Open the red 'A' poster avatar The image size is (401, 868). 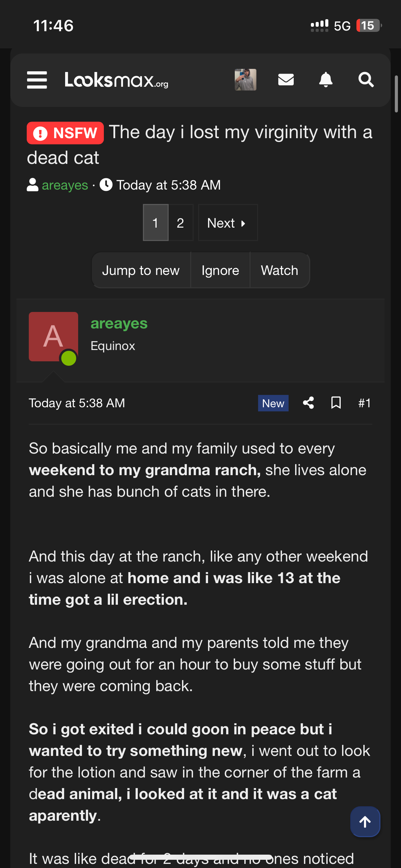click(x=53, y=337)
